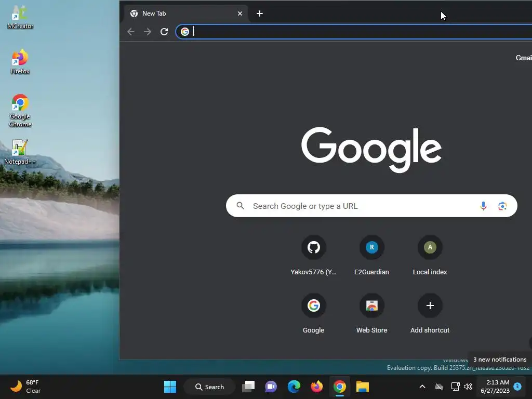Reload the current page
The width and height of the screenshot is (532, 399).
coord(164,32)
